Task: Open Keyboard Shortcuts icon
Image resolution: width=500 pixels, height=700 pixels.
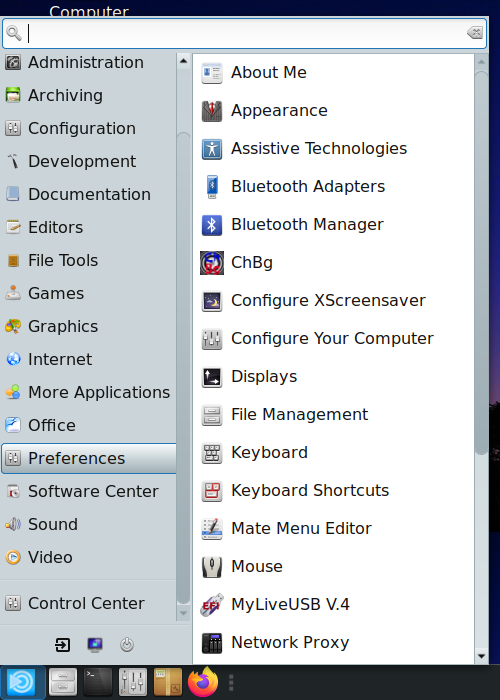Action: coord(212,491)
